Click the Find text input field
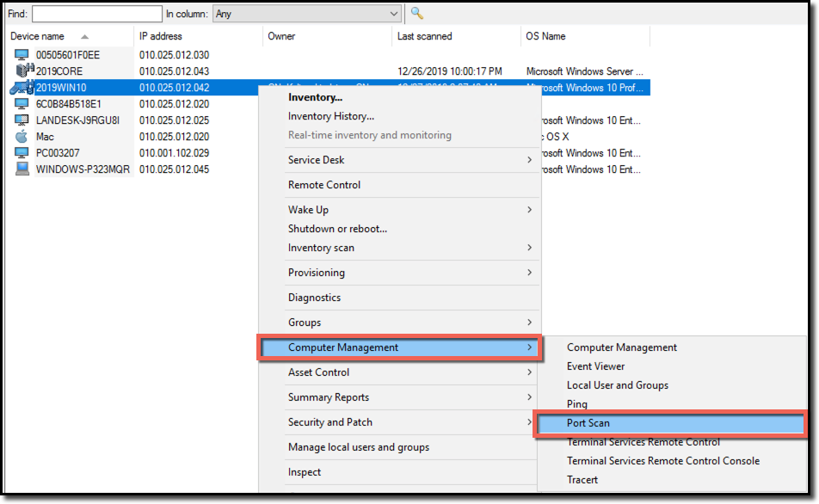The width and height of the screenshot is (819, 504). pos(96,14)
